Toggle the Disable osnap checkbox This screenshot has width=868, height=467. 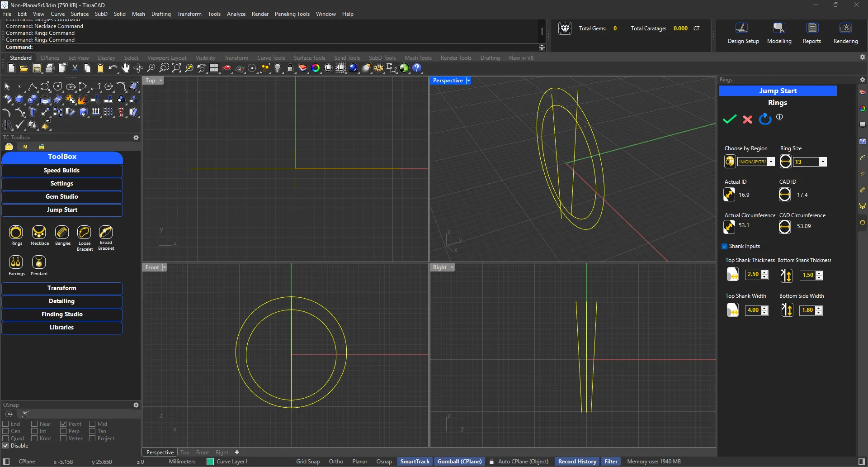[x=6, y=446]
